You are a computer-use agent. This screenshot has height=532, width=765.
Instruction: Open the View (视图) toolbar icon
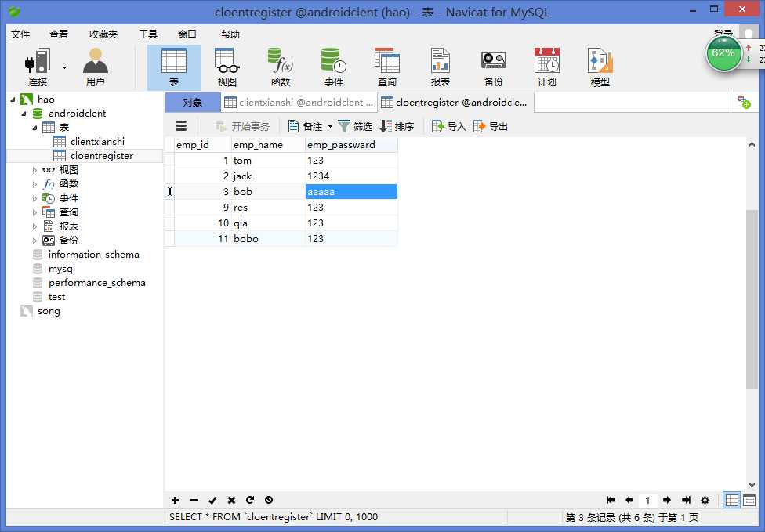227,67
